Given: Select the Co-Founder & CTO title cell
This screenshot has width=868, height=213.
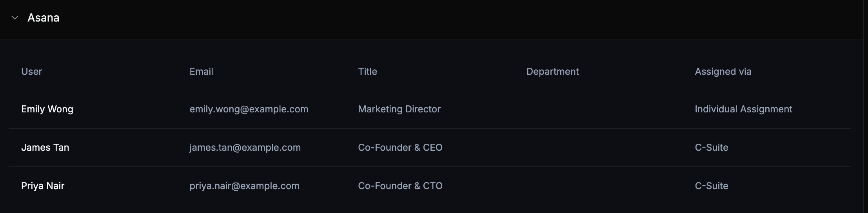Looking at the screenshot, I should [x=400, y=186].
